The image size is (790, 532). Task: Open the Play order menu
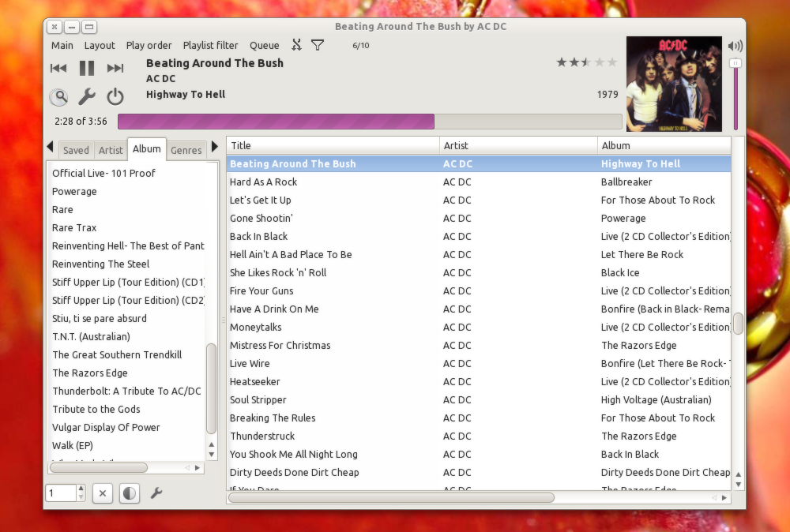tap(149, 45)
